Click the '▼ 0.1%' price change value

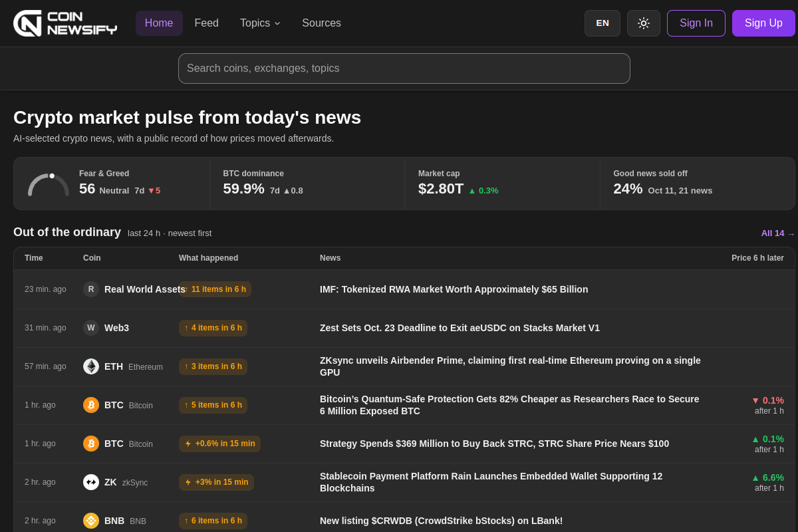767,400
